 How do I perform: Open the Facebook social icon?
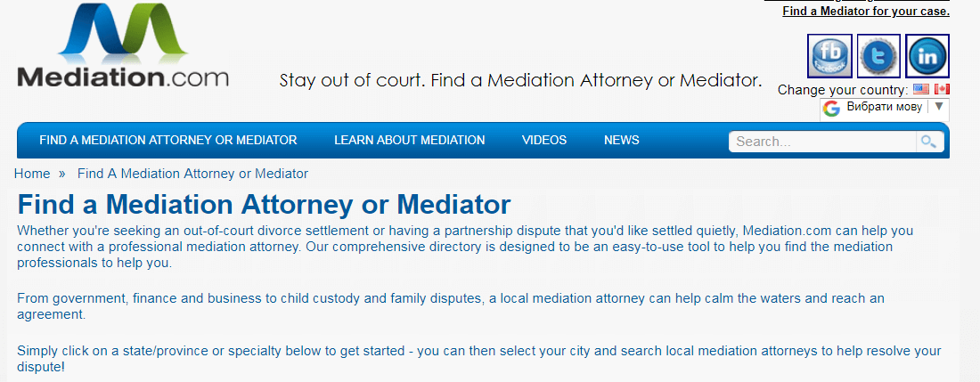pyautogui.click(x=829, y=55)
